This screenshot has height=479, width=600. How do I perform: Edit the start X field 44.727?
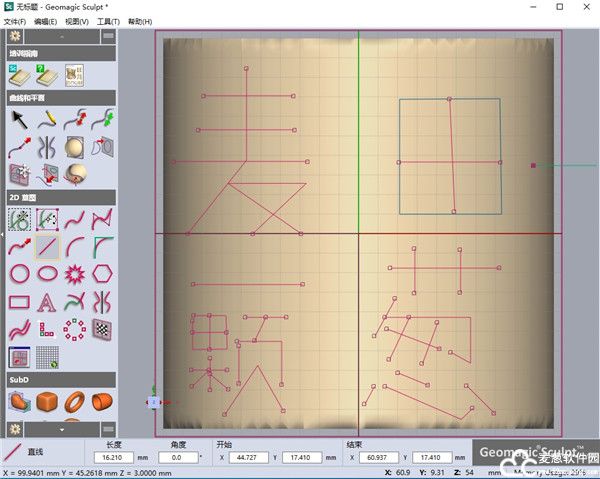pyautogui.click(x=248, y=457)
